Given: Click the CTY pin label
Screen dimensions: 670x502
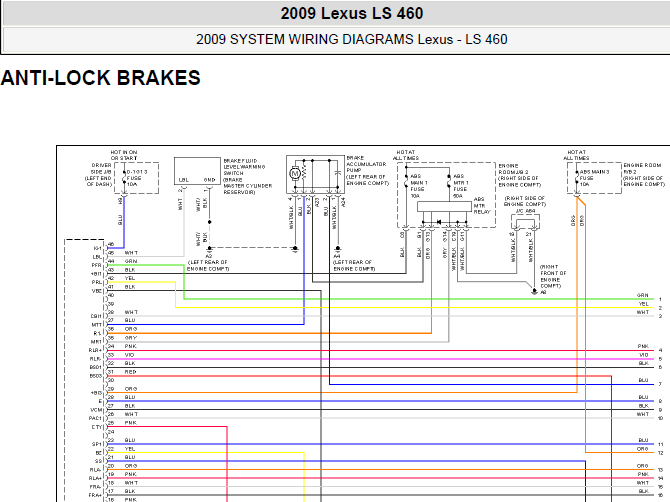Looking at the screenshot, I should coord(97,427).
